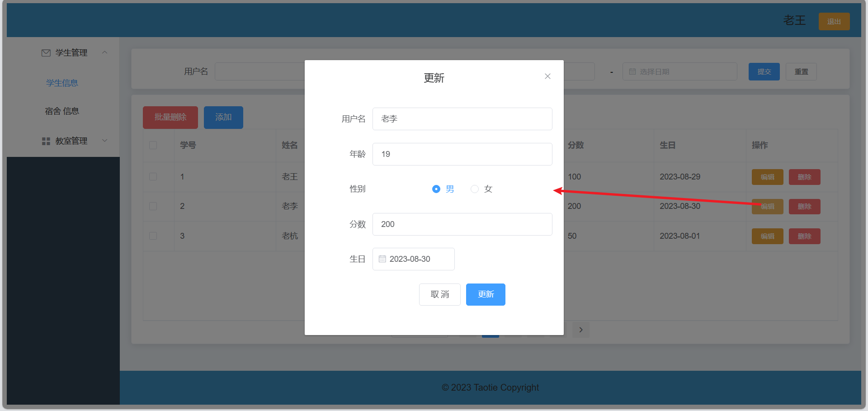
Task: Click 用户名 search filter input
Action: 259,71
